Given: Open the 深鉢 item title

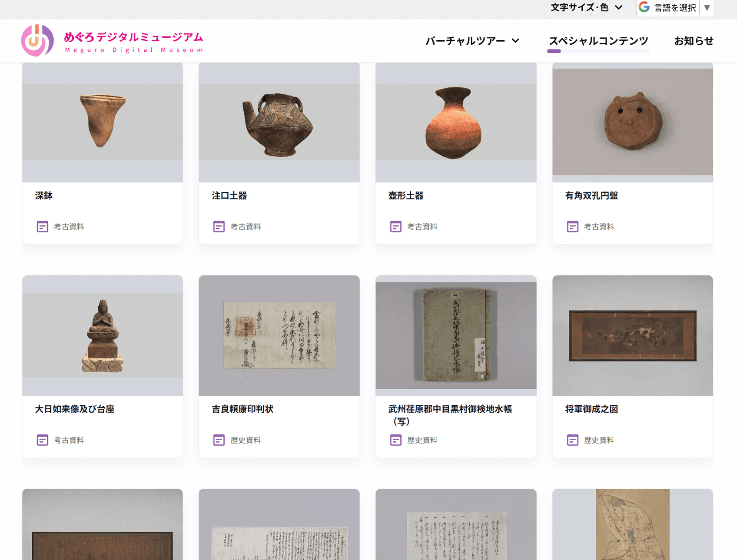Looking at the screenshot, I should point(44,196).
